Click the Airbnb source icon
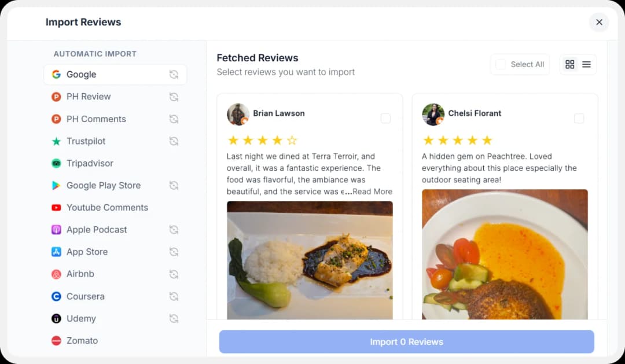 (x=56, y=274)
